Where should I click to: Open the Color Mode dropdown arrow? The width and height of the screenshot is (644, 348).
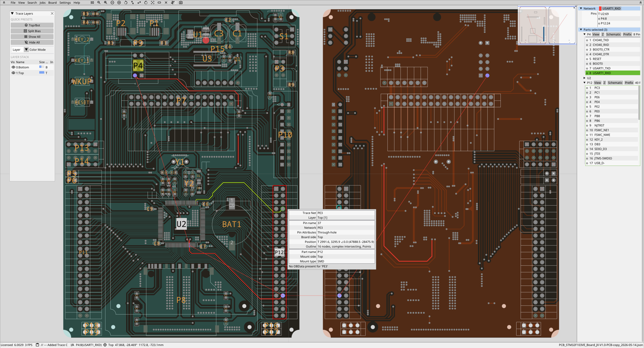coord(26,49)
